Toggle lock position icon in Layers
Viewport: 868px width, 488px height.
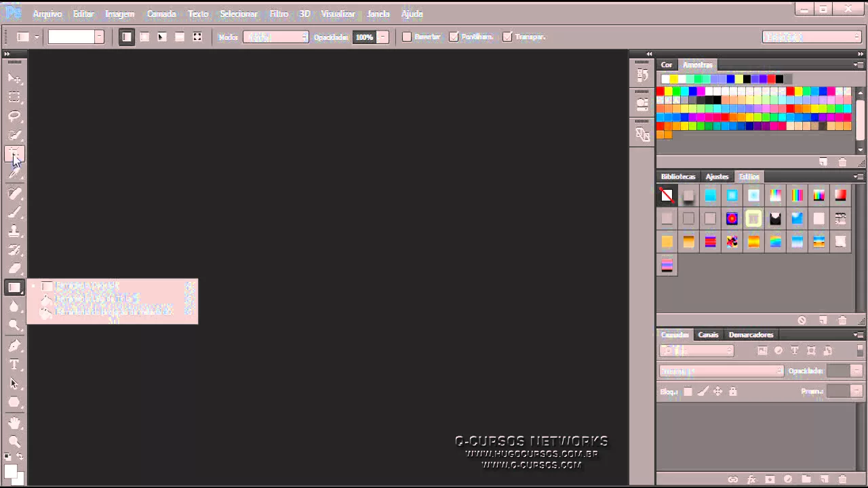pyautogui.click(x=718, y=391)
